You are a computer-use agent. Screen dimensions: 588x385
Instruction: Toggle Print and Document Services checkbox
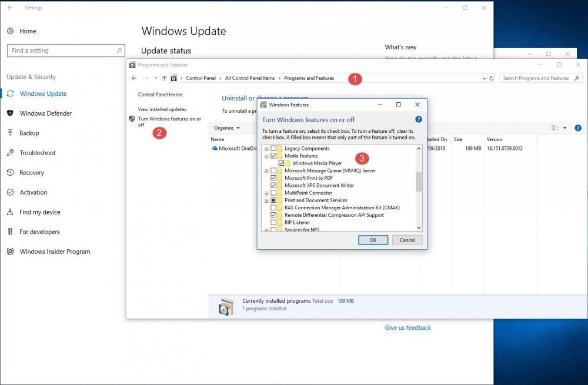coord(273,200)
